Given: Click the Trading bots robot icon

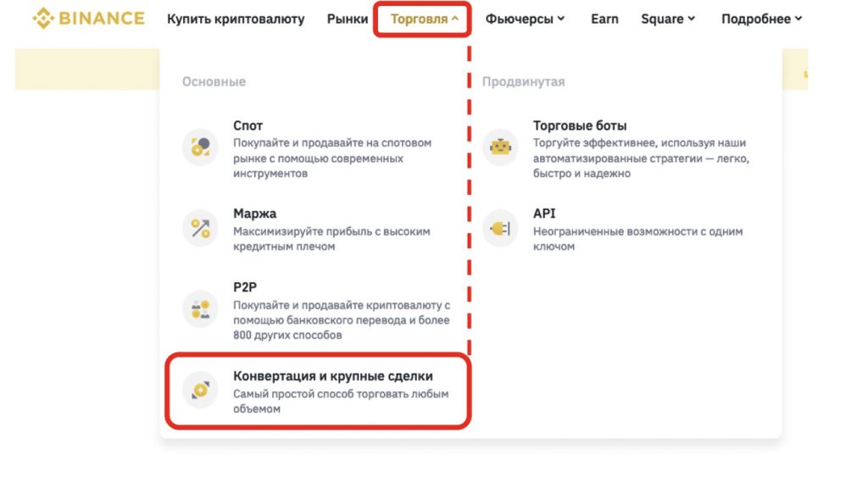Looking at the screenshot, I should [500, 147].
